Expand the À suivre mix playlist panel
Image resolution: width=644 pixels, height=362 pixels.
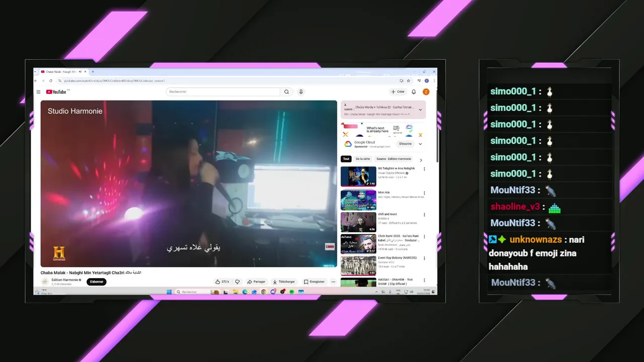(420, 110)
